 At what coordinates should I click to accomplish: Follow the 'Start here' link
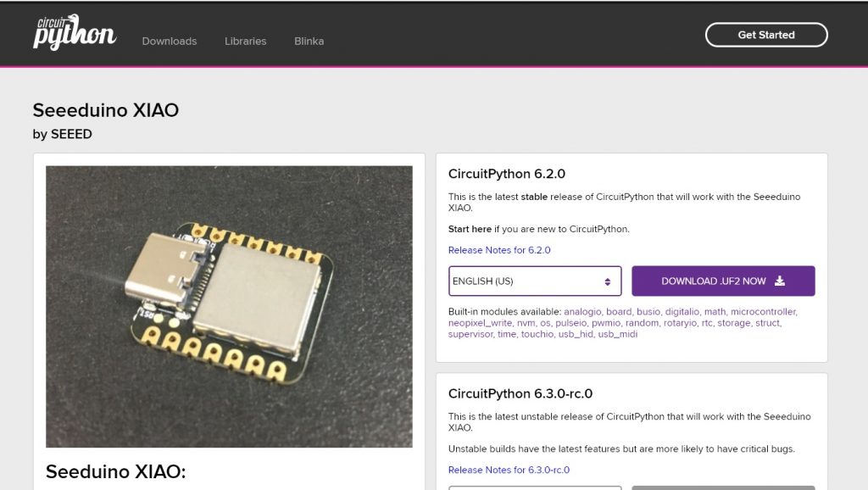(x=470, y=229)
